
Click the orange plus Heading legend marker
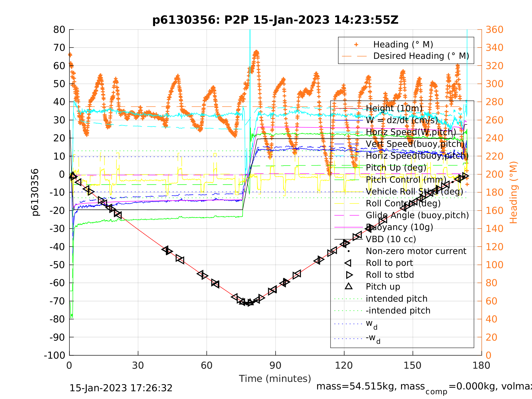click(x=356, y=44)
